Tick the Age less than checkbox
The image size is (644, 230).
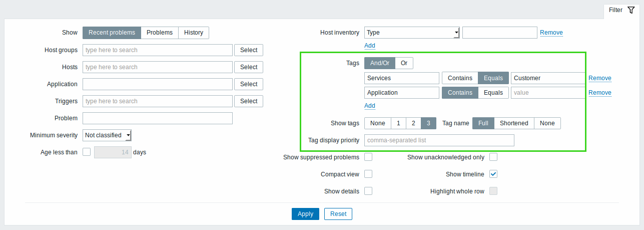point(87,152)
